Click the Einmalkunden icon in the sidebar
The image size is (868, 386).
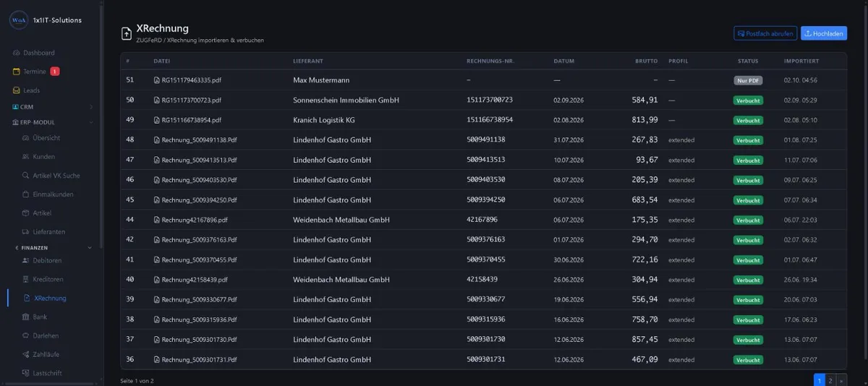pos(26,194)
